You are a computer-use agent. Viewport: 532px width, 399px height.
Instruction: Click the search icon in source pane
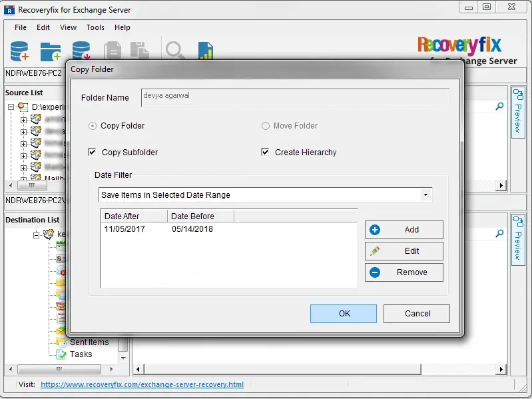pos(499,106)
